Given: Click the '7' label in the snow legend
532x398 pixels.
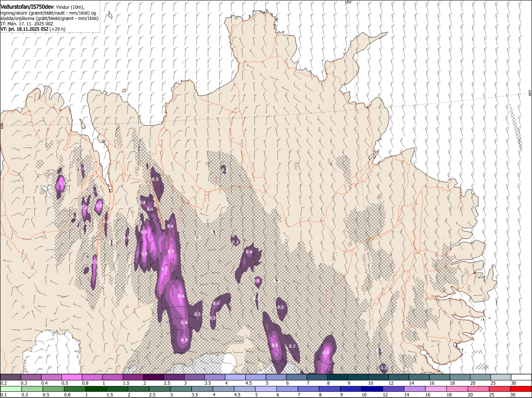Looking at the screenshot, I should pos(308,383).
